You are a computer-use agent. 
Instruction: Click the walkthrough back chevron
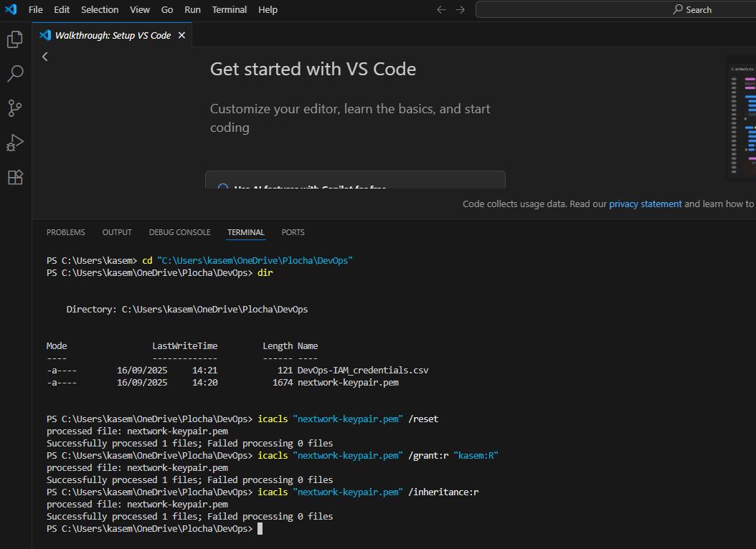(45, 57)
